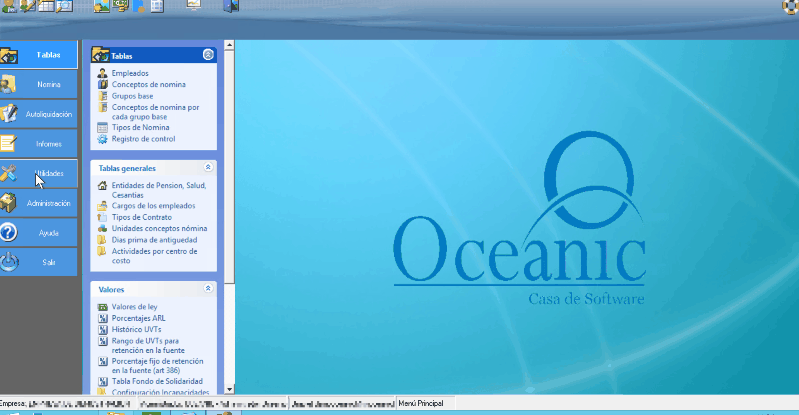Open Entidades de Pension, Salud, Cesantias
This screenshot has height=415, width=799.
click(158, 185)
